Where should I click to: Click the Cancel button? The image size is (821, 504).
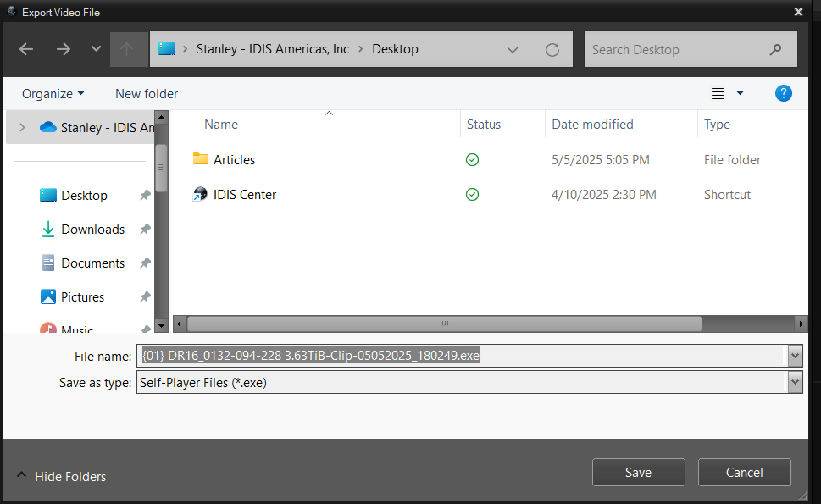(744, 472)
